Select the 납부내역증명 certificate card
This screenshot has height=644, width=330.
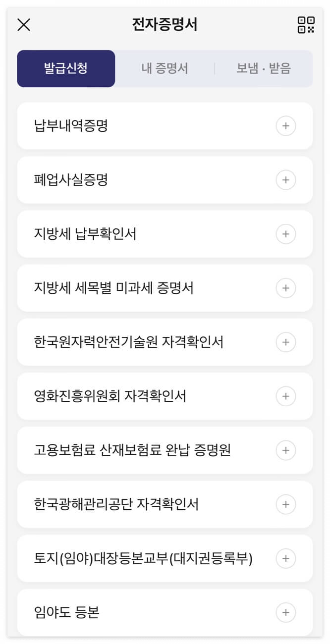[x=149, y=126]
